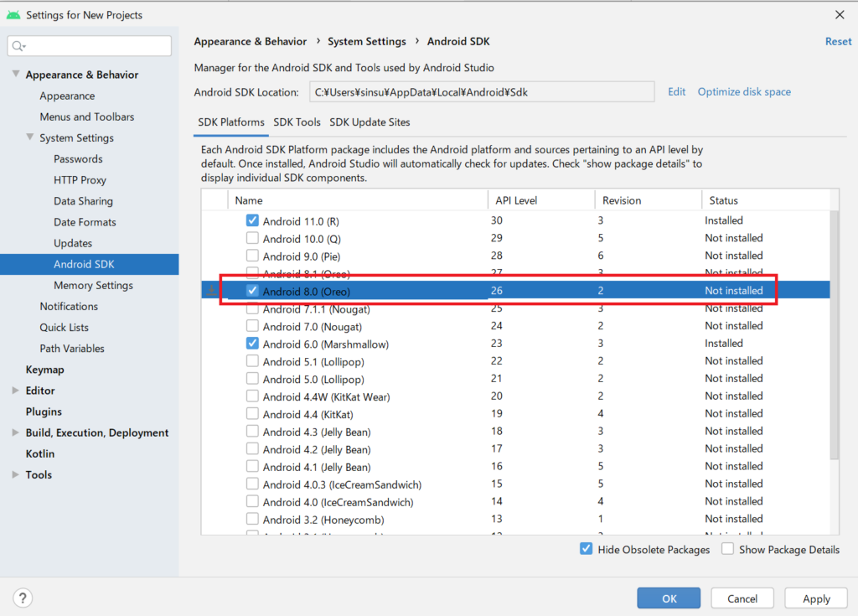This screenshot has height=616, width=858.
Task: Select Android SDK in settings tree
Action: [x=89, y=264]
